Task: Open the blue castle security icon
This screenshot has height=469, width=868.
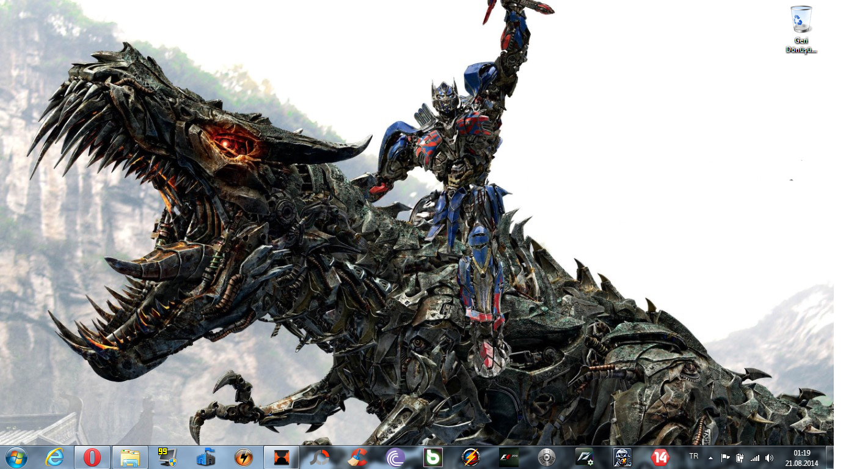Action: click(206, 457)
